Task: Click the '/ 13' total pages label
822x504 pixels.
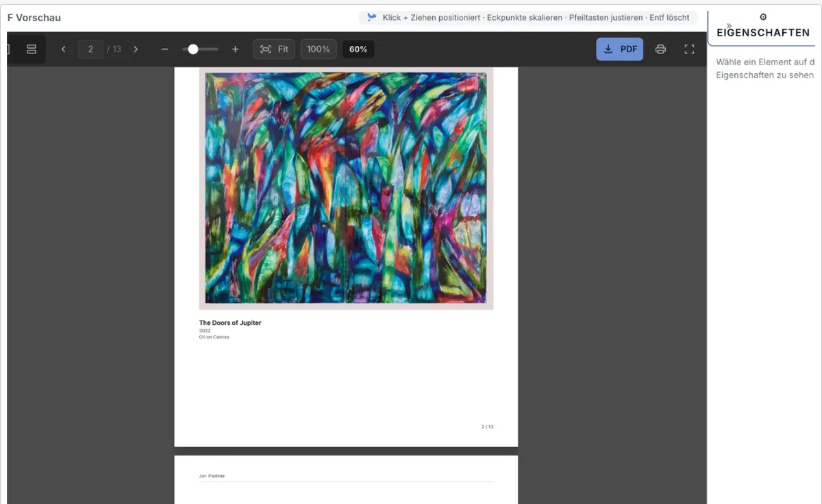Action: 114,49
